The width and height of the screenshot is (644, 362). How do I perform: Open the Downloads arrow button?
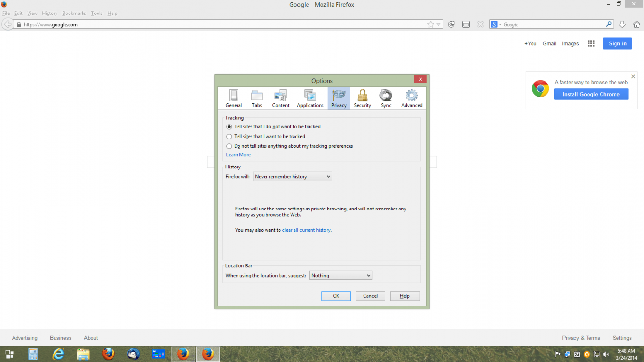click(622, 24)
